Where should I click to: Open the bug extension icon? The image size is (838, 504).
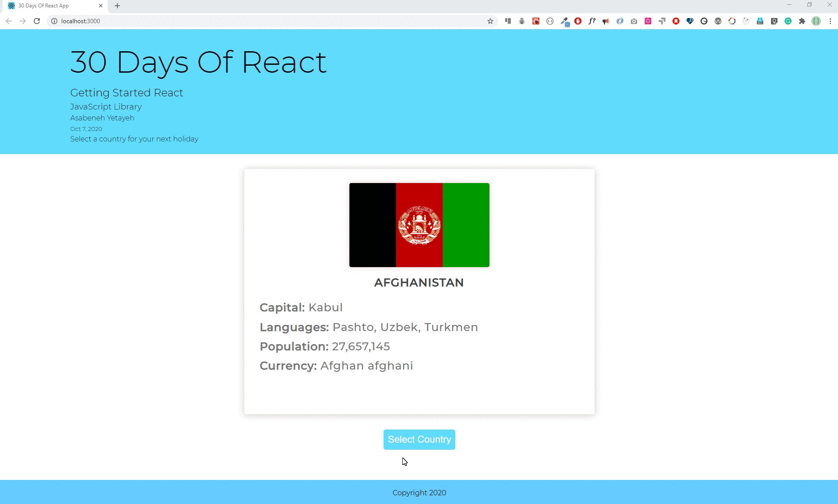(522, 21)
